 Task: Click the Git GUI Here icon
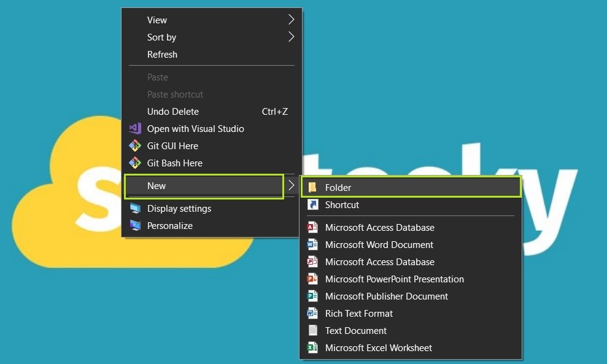[x=135, y=145]
